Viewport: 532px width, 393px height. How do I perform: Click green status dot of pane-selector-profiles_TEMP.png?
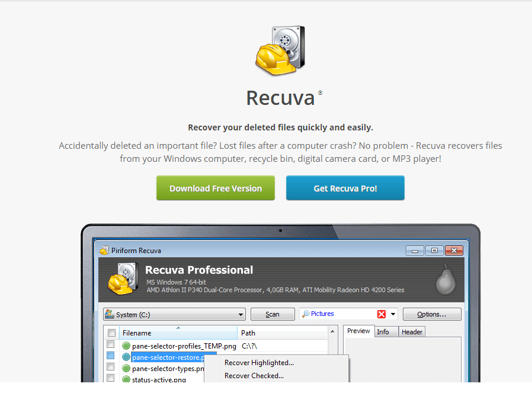click(x=126, y=346)
